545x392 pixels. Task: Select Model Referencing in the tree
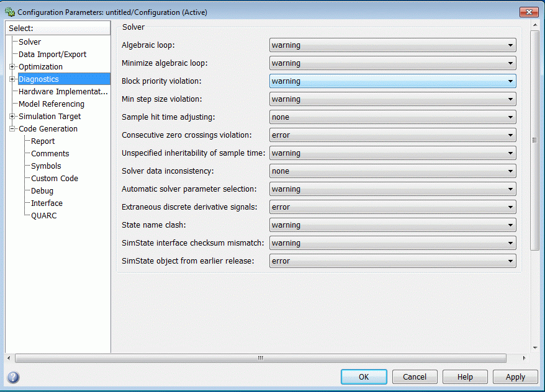coord(51,104)
